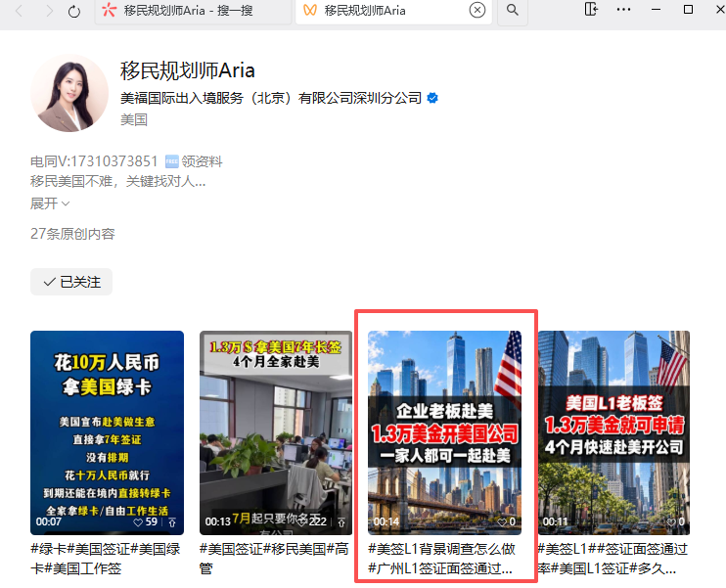The width and height of the screenshot is (726, 588).
Task: Open the 美国L1老板签 video thumbnail
Action: (x=613, y=432)
